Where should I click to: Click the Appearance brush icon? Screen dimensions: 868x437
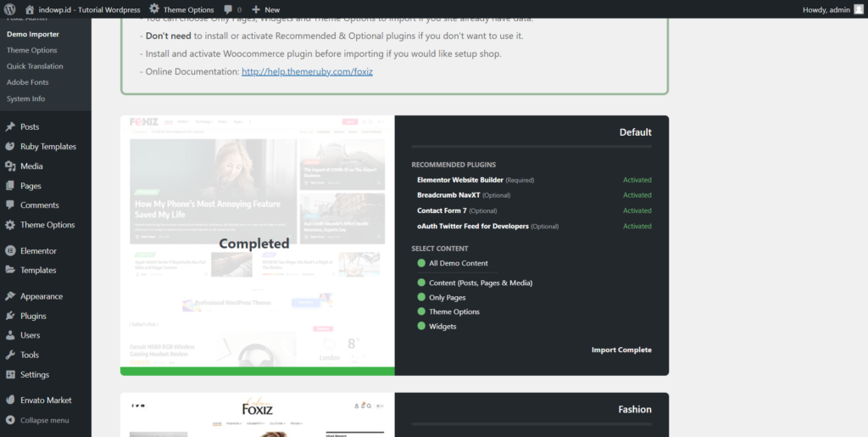click(10, 296)
